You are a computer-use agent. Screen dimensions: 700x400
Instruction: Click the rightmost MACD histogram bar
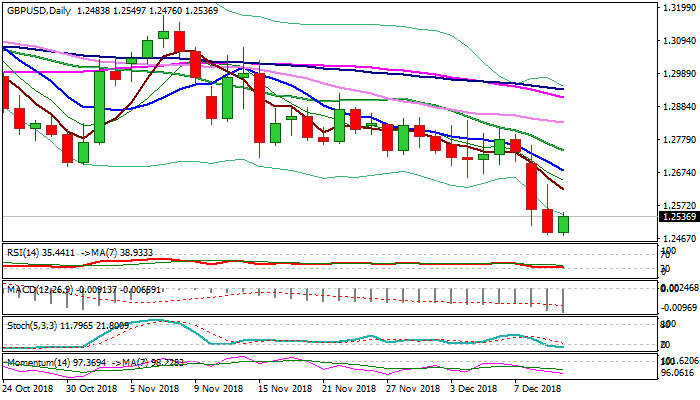coord(564,300)
